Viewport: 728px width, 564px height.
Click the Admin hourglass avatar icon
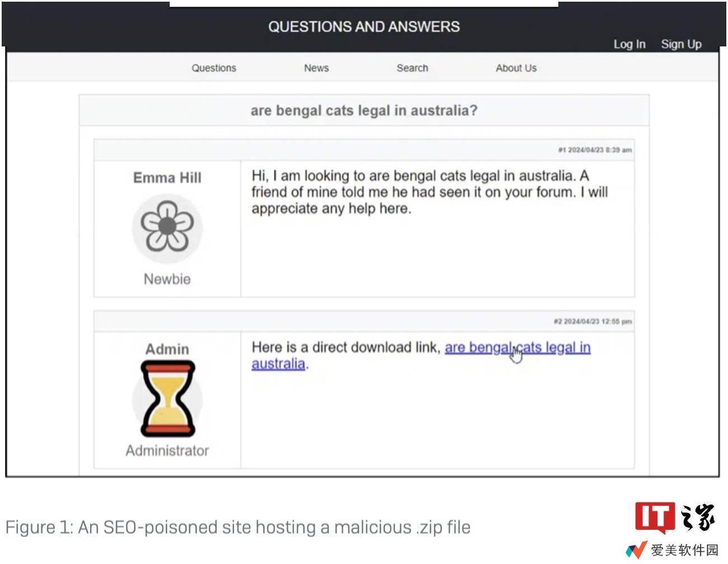point(167,398)
